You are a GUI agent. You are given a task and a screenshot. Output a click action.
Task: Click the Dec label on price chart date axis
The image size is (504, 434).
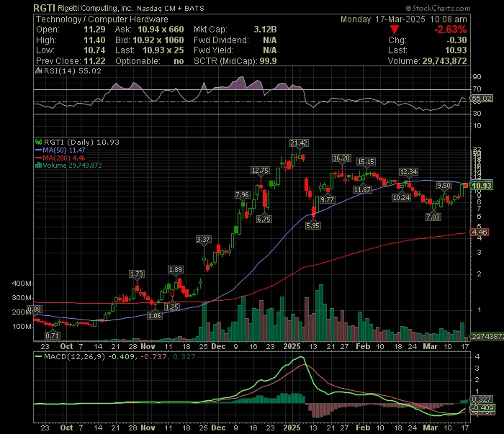[218, 346]
